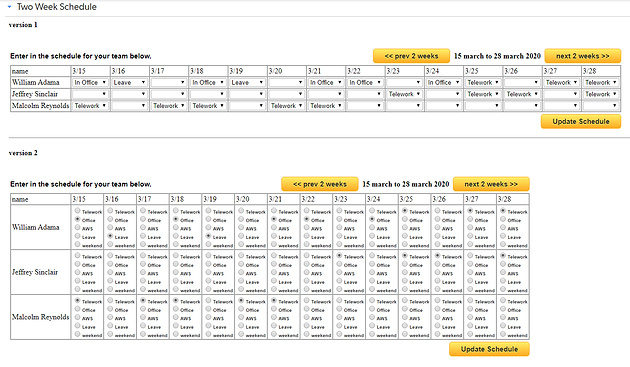
Task: Select weekend radio for Malcolm Reynolds on 3/22
Action: (x=307, y=334)
